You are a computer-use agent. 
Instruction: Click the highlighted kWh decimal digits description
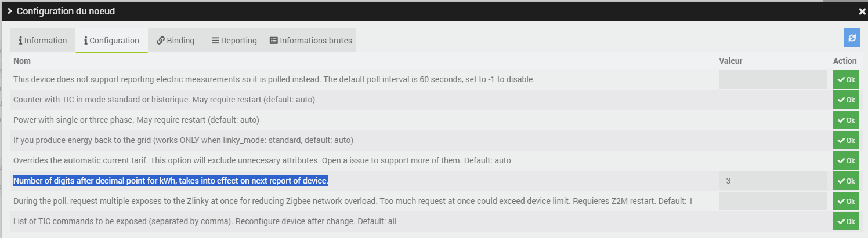pos(171,181)
